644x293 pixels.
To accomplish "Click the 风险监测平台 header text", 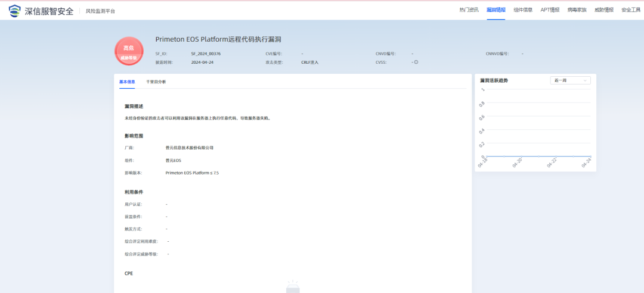I will [x=100, y=11].
